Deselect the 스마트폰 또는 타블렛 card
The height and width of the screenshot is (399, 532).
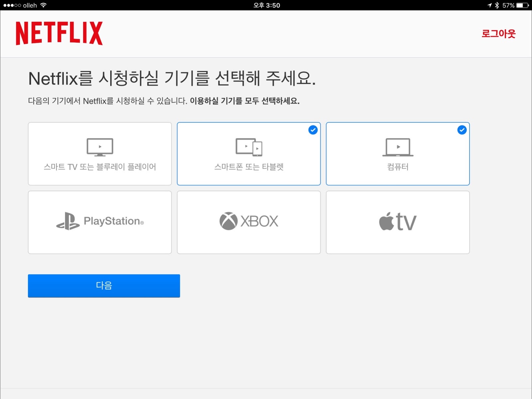(249, 154)
